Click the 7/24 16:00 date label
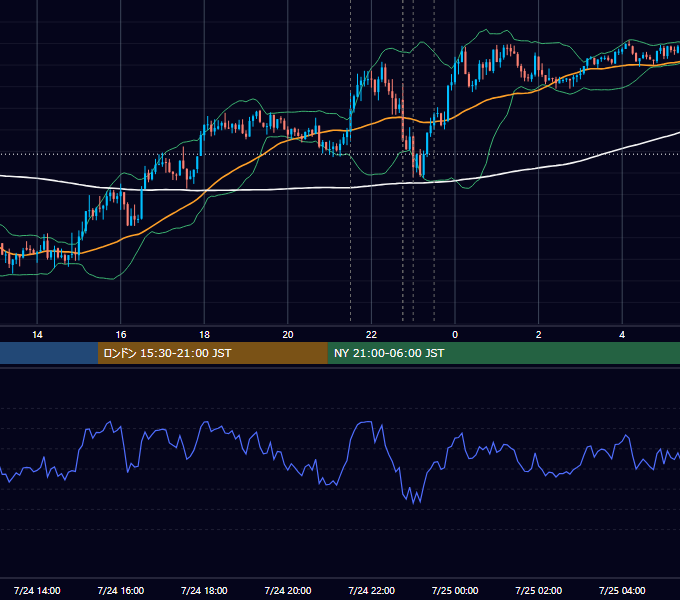The image size is (680, 600). (121, 590)
